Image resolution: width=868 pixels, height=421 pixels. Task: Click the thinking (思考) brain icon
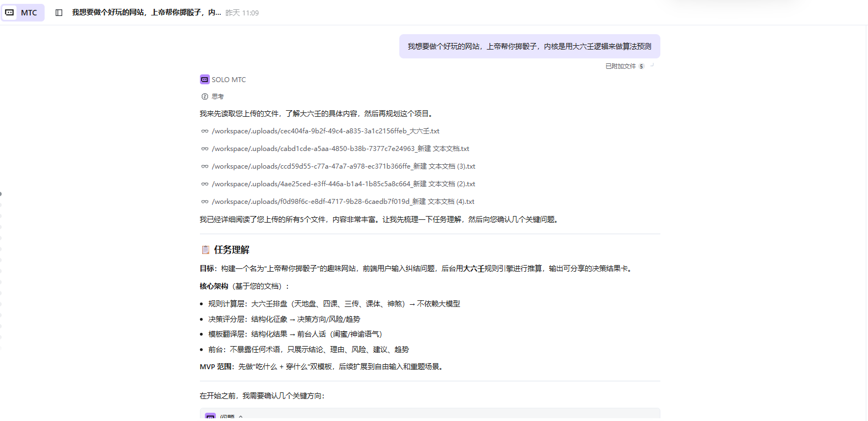pyautogui.click(x=205, y=96)
